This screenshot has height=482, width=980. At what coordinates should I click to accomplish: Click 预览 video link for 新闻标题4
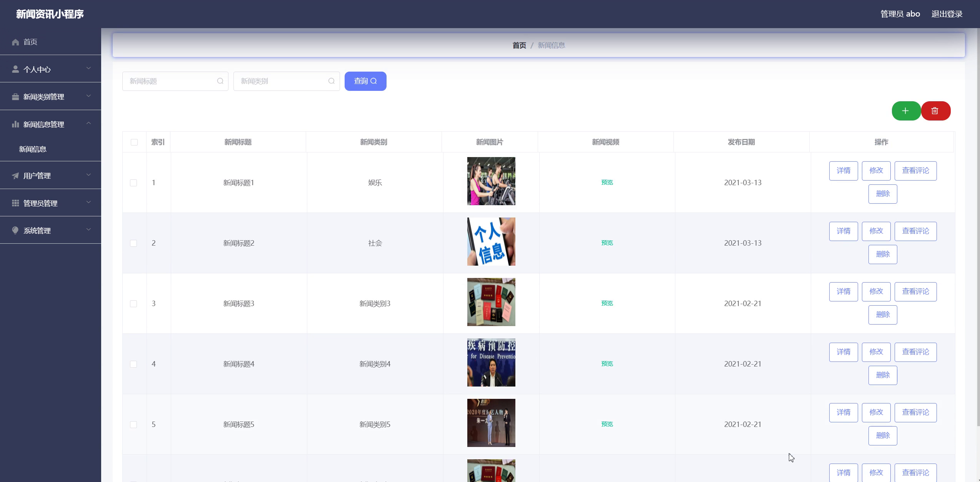click(607, 364)
